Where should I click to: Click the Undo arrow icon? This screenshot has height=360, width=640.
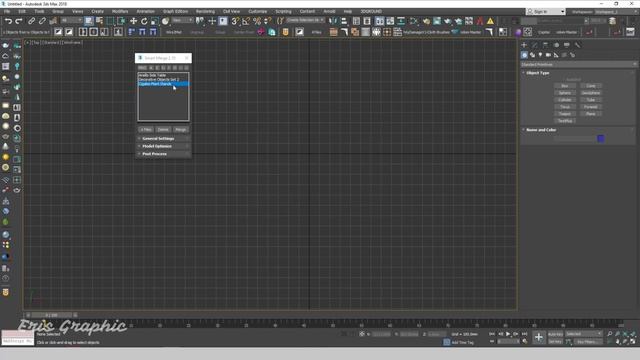click(8, 21)
